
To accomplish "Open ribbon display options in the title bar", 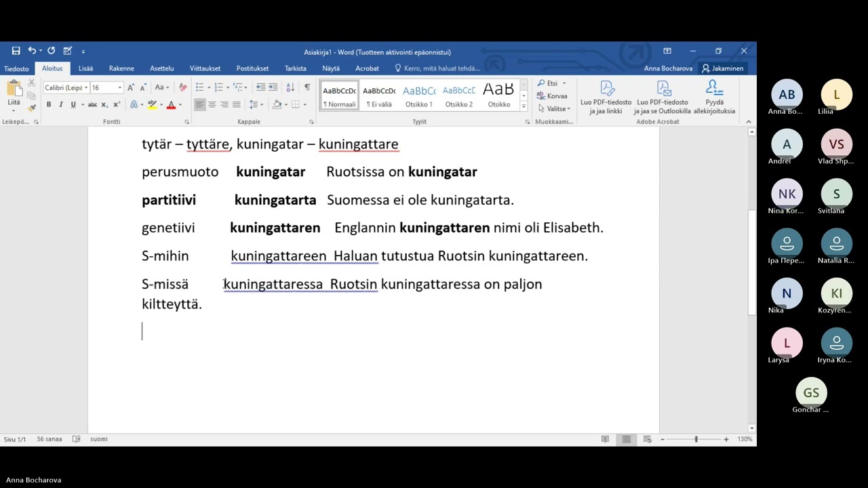I will coord(667,51).
